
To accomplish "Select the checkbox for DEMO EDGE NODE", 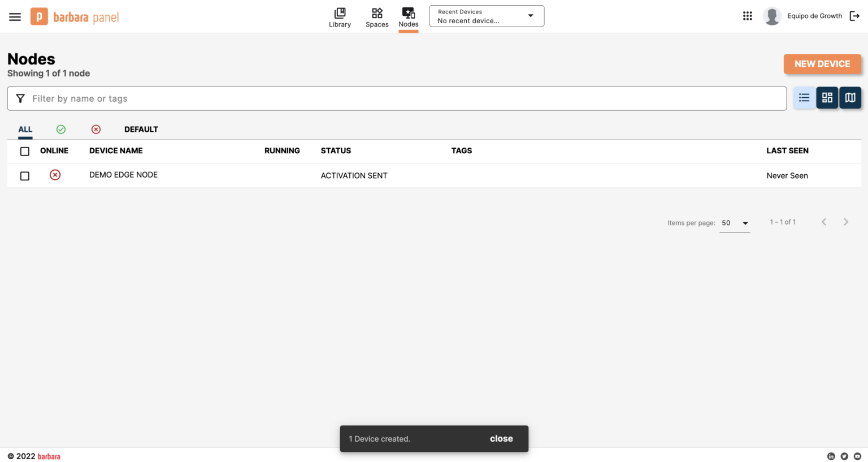I will pos(25,175).
